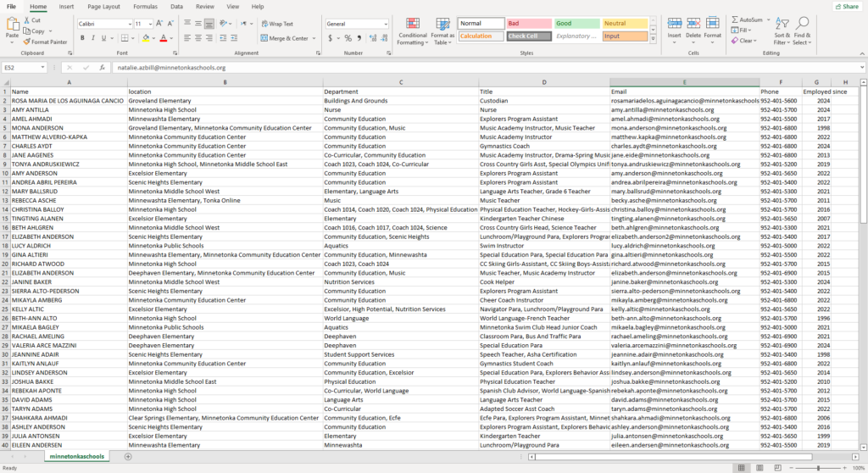
Task: Click the zoom slider on status bar
Action: pyautogui.click(x=818, y=468)
